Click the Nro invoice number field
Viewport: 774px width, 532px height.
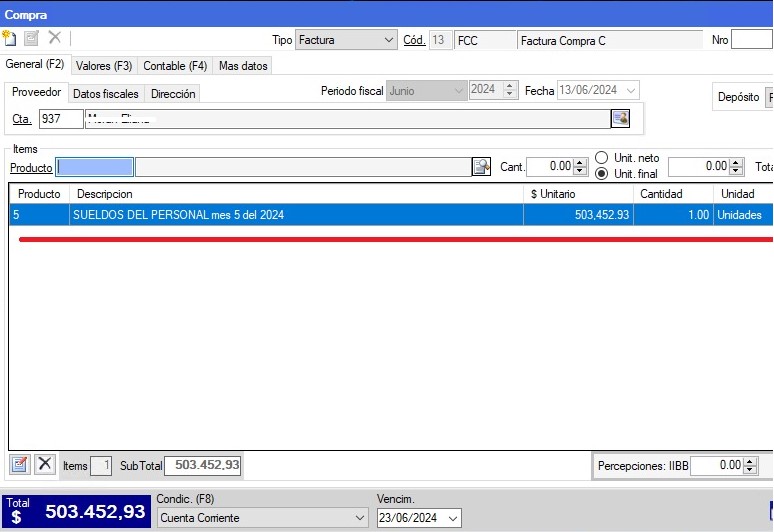751,40
